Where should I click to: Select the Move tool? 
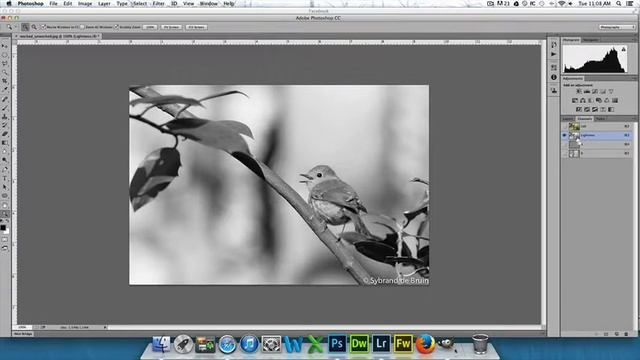pyautogui.click(x=5, y=46)
